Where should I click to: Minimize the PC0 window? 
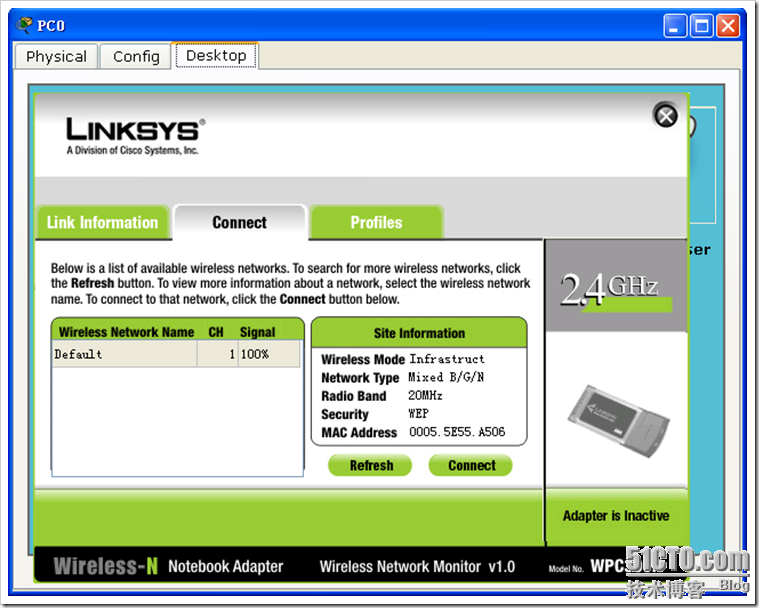tap(675, 26)
